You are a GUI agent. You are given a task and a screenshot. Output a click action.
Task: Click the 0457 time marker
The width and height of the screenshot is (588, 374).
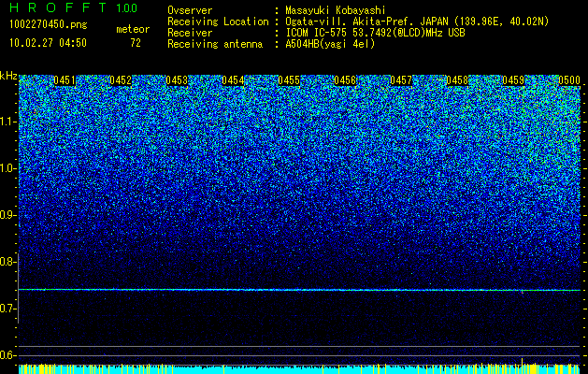401,80
